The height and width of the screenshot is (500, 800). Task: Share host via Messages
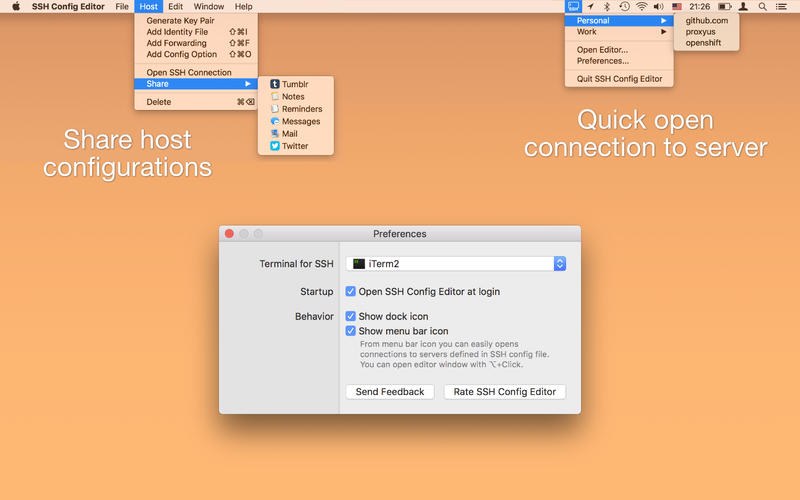(296, 121)
